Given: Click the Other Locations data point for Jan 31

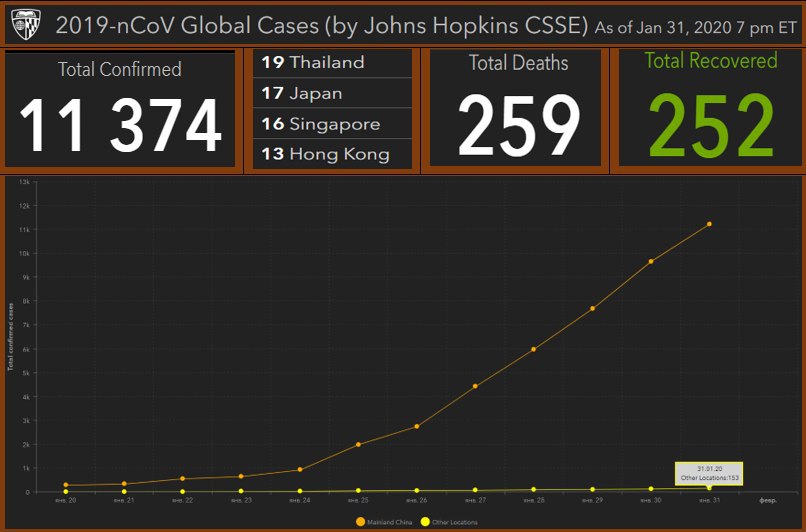Looking at the screenshot, I should click(x=709, y=488).
